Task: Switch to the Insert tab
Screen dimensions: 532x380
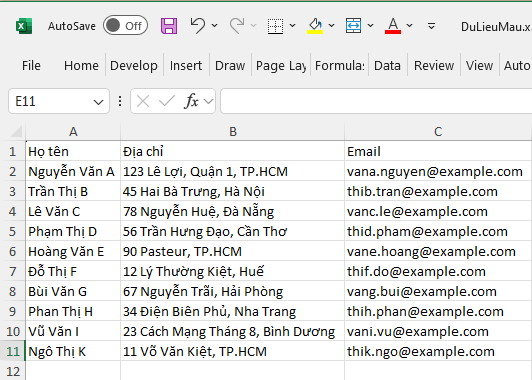Action: coord(186,65)
